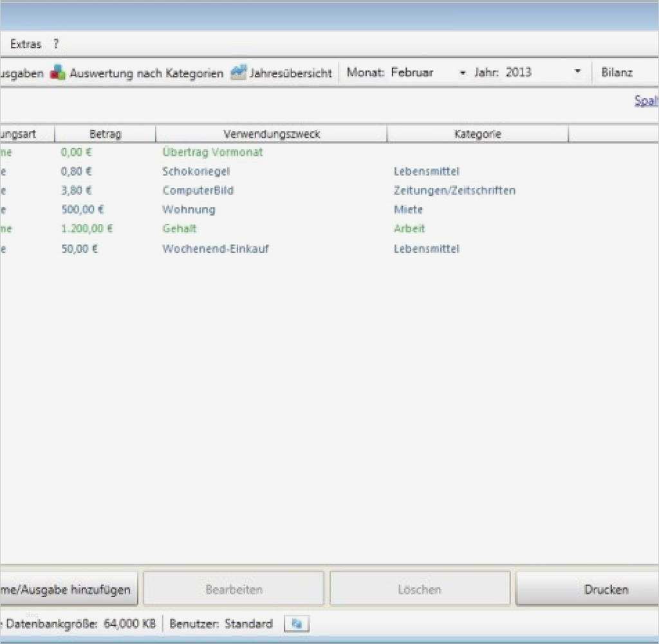Click the Bearbeiten button
659x644 pixels.
[x=234, y=589]
